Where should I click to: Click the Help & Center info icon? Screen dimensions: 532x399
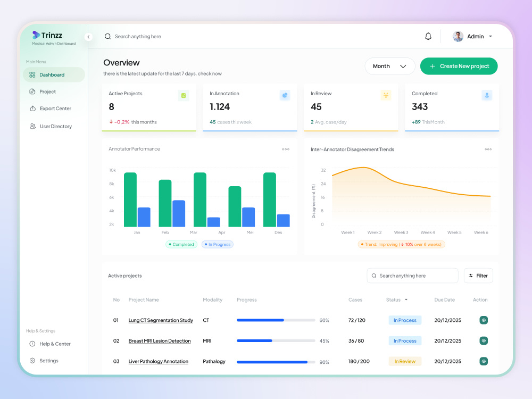[32, 344]
